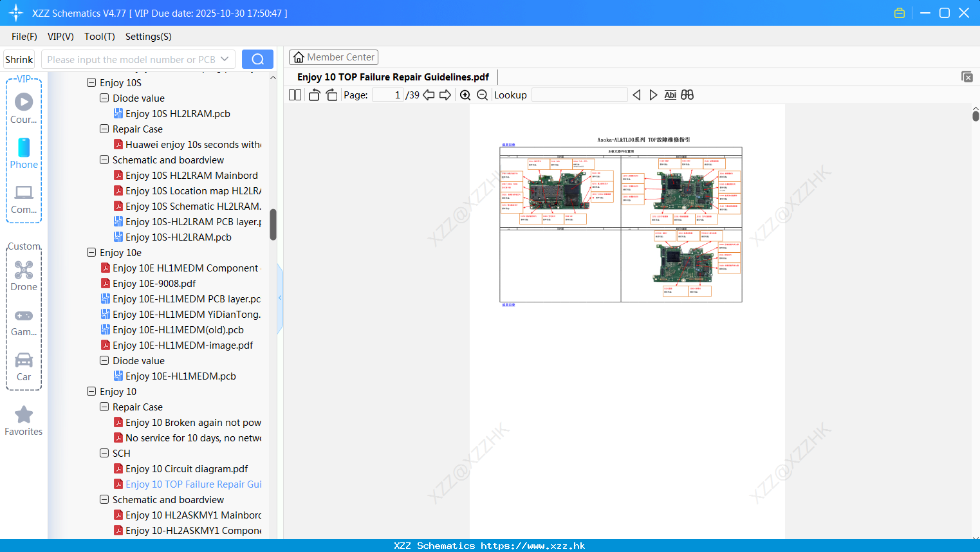Open the Tool(T) menu
This screenshot has height=552, width=980.
[x=100, y=37]
